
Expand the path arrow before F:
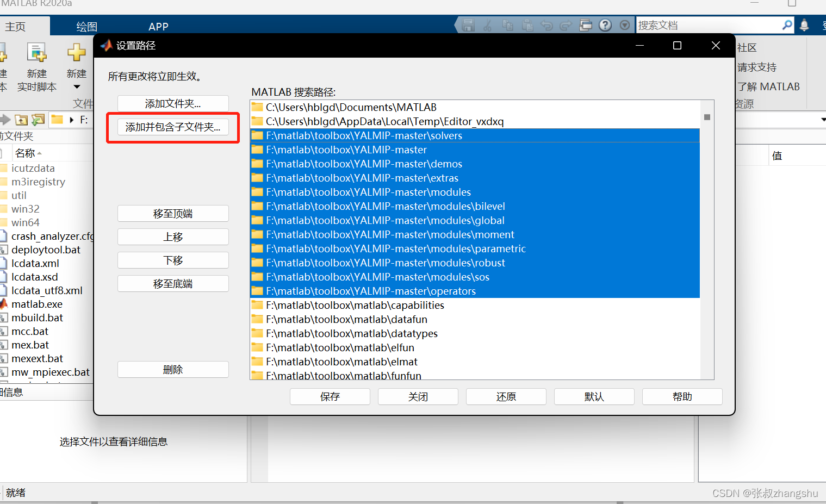click(x=72, y=120)
